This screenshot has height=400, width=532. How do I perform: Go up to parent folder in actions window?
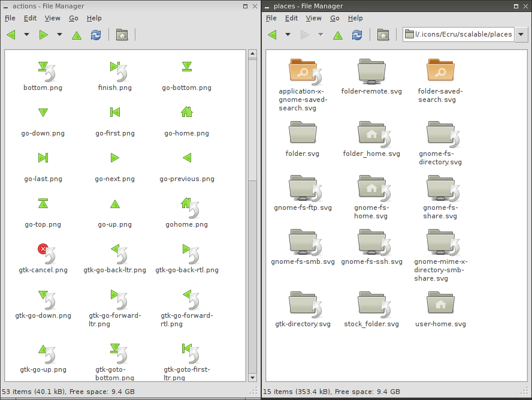click(77, 35)
